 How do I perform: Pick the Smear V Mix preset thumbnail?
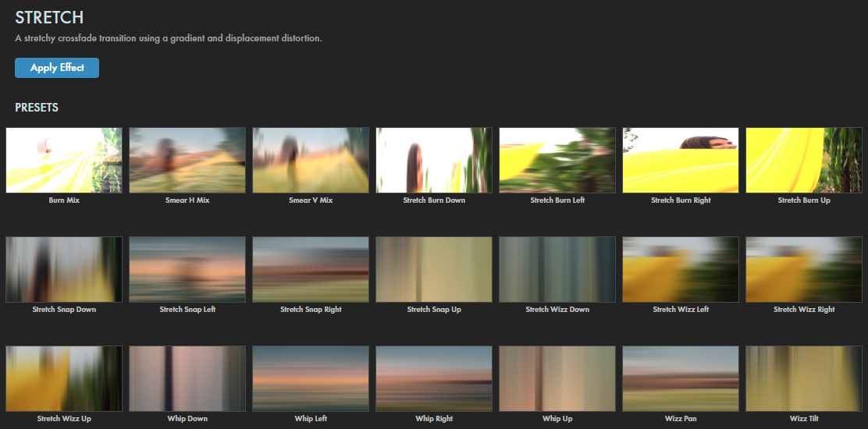tap(311, 161)
